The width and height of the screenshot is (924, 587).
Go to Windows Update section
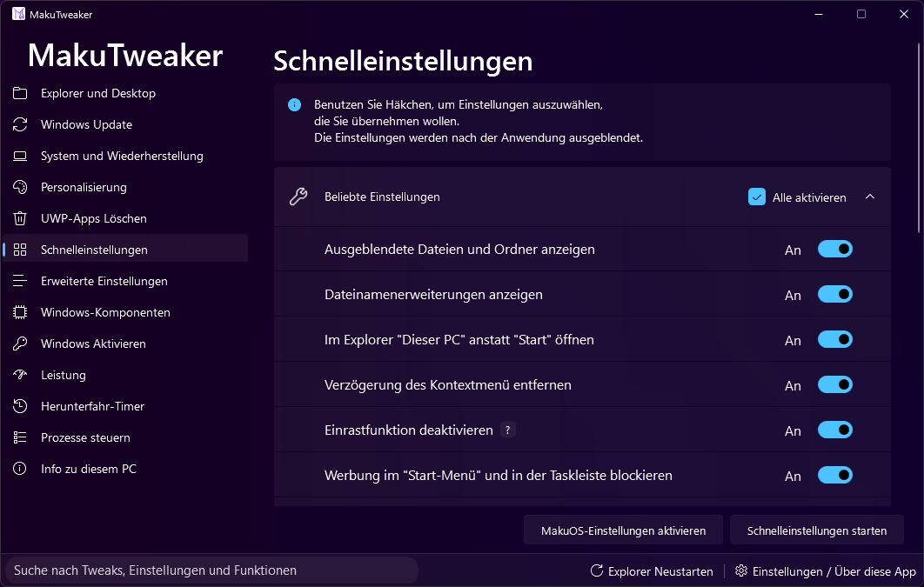coord(125,124)
